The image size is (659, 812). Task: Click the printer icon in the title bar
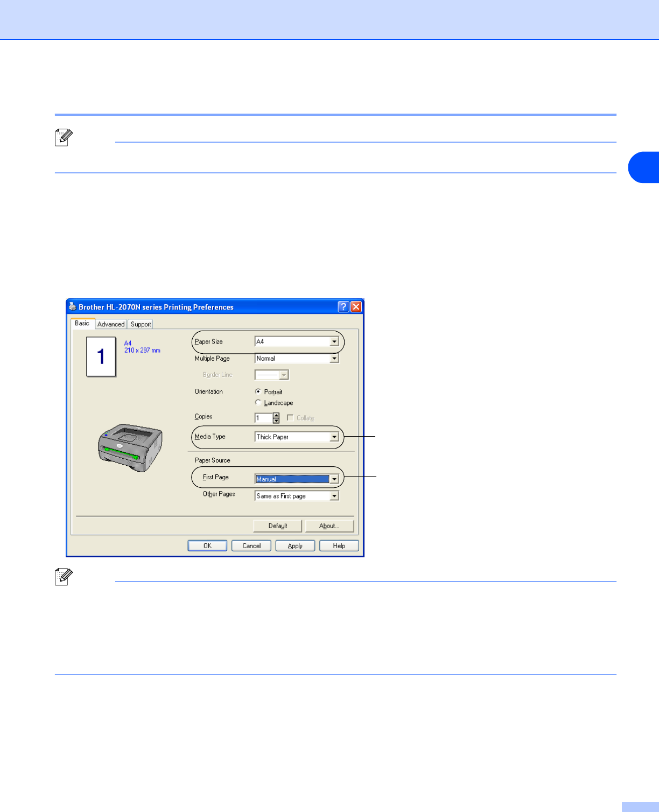pos(73,306)
